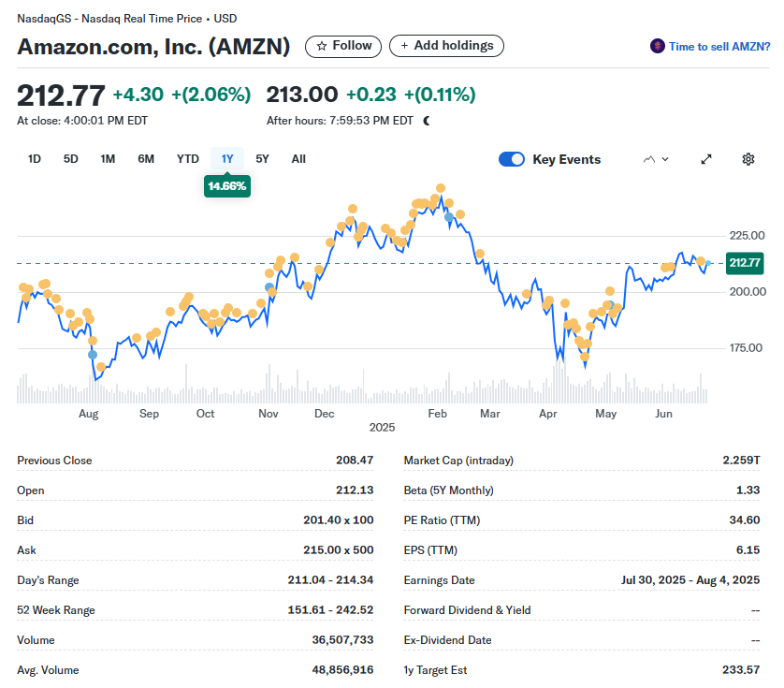Click the +4.30 +(2.06%) change text
Screen dimensions: 784x688
pos(182,94)
